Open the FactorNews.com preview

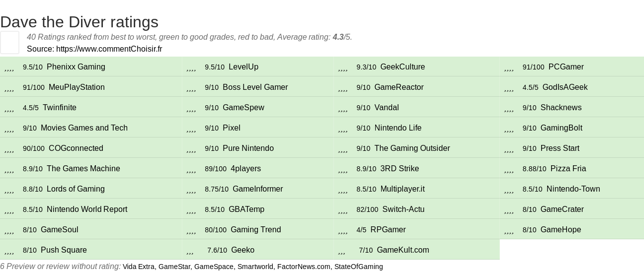[x=304, y=267]
